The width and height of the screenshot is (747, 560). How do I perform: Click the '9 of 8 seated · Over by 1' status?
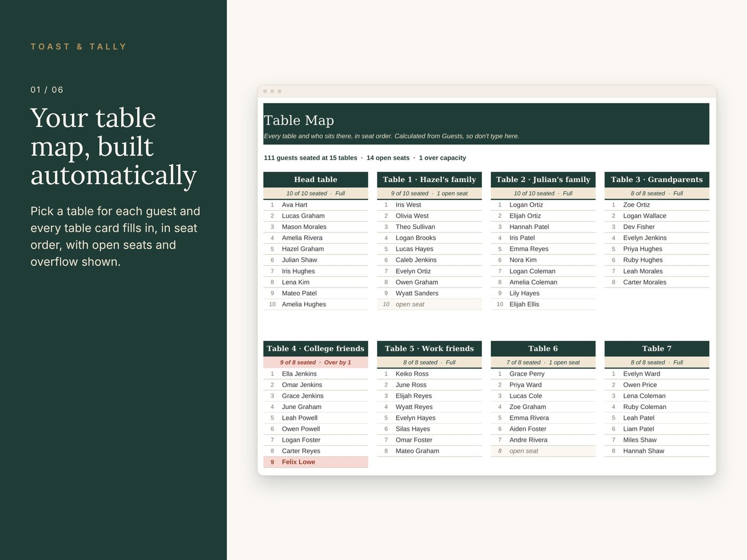(315, 363)
